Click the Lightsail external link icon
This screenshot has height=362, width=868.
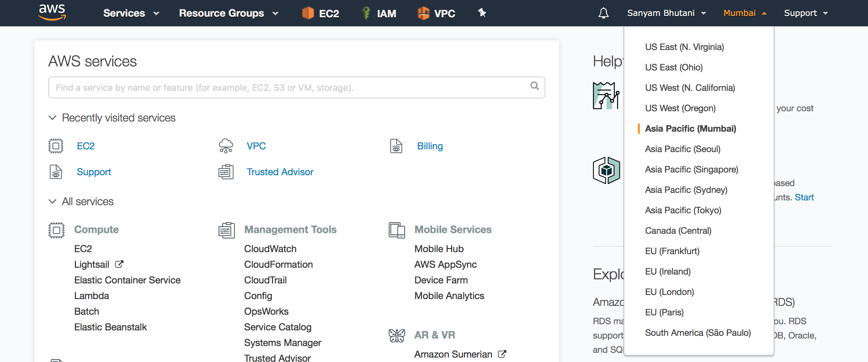tap(119, 264)
